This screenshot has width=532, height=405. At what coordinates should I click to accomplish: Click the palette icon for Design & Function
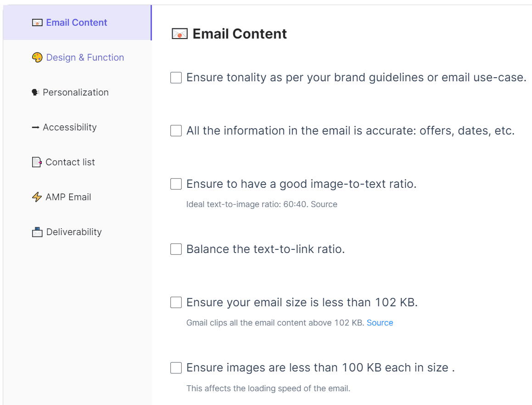37,57
